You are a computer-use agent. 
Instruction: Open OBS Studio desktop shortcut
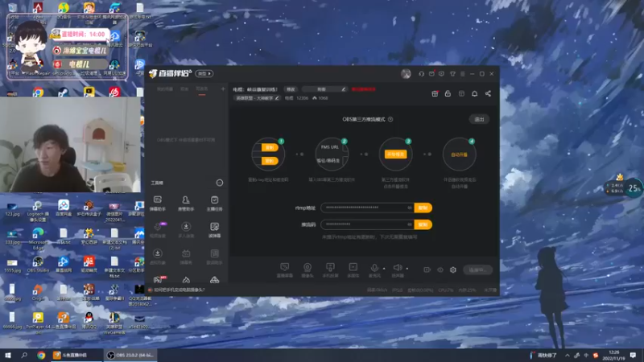point(38,265)
